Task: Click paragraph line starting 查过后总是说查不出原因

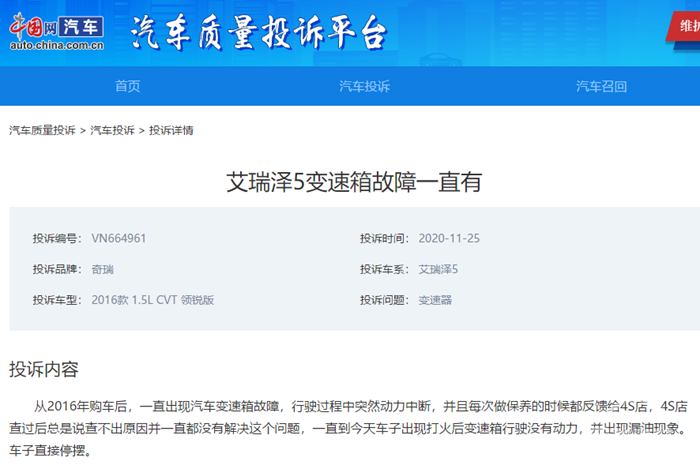Action: coord(348,428)
